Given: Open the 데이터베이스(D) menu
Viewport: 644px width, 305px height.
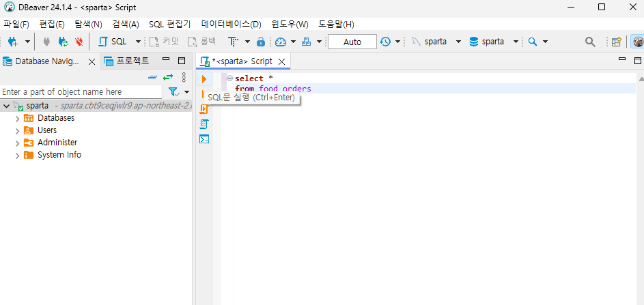Looking at the screenshot, I should pos(232,24).
